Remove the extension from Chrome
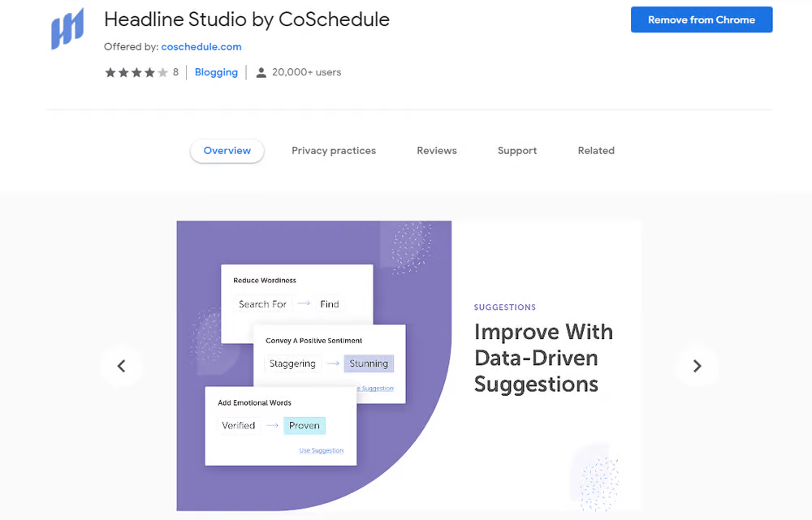The image size is (812, 520). [x=702, y=19]
